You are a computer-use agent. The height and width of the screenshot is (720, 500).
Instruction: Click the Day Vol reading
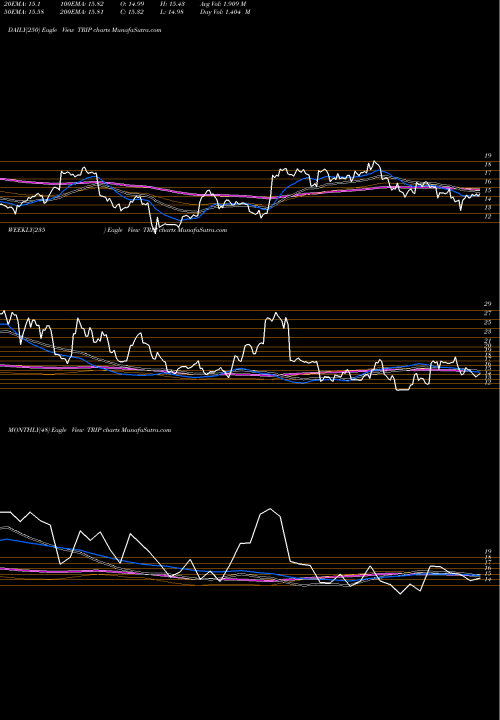click(225, 12)
